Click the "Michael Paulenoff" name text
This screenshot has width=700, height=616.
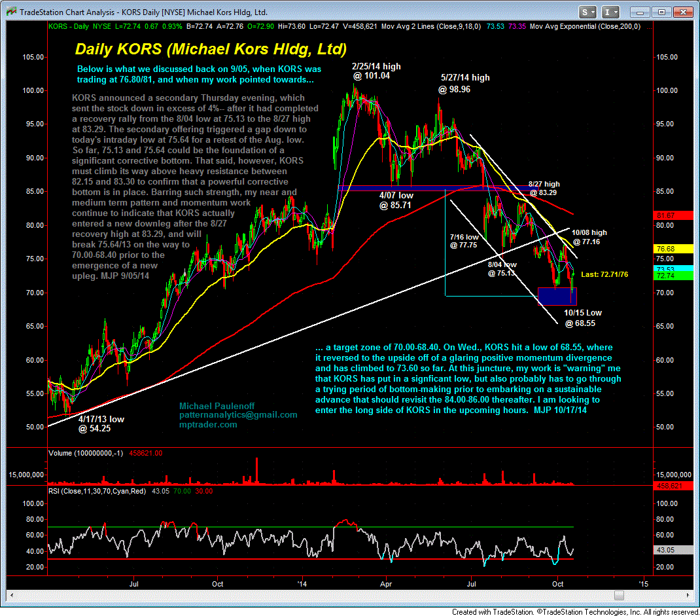click(217, 406)
